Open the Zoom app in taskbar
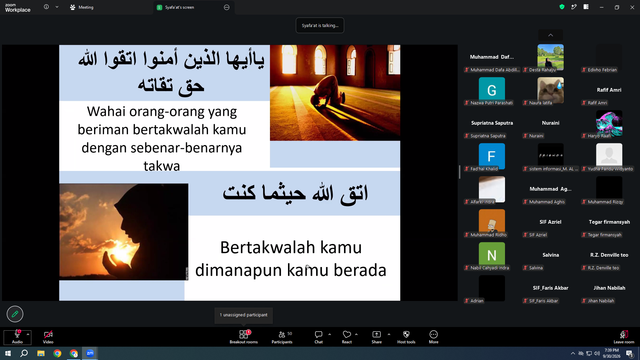 click(90, 353)
